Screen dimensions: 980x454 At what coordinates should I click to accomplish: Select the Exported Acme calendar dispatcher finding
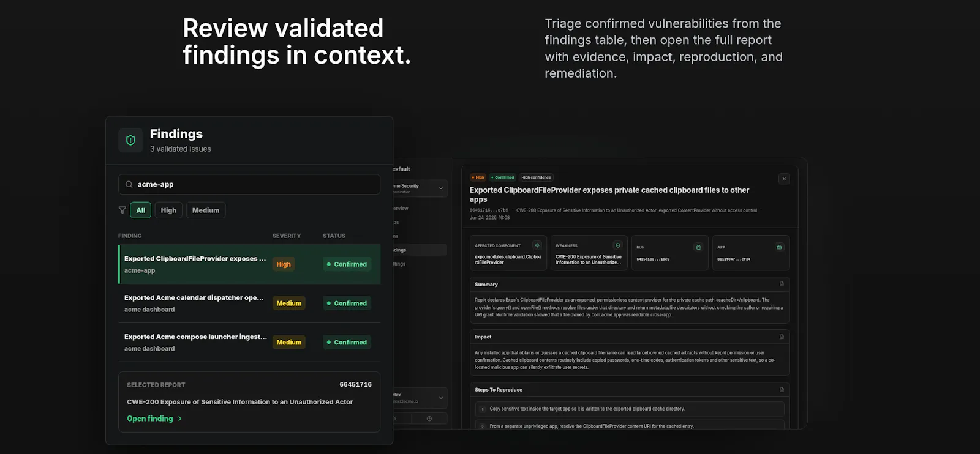pyautogui.click(x=249, y=303)
